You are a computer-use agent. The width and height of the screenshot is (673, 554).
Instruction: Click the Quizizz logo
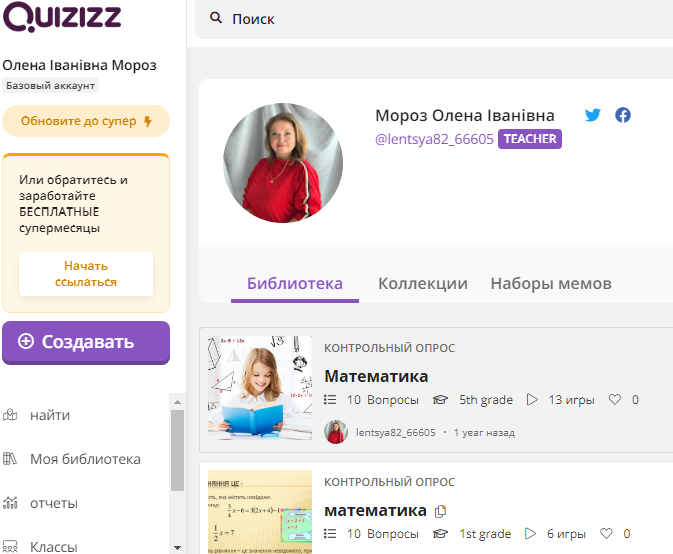pyautogui.click(x=62, y=17)
